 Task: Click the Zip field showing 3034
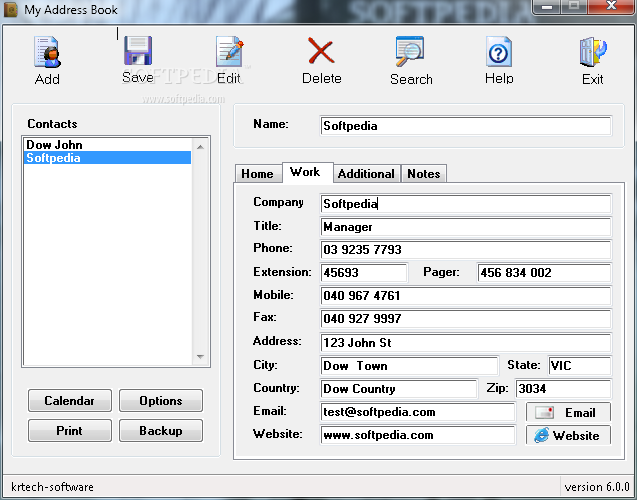tap(563, 389)
